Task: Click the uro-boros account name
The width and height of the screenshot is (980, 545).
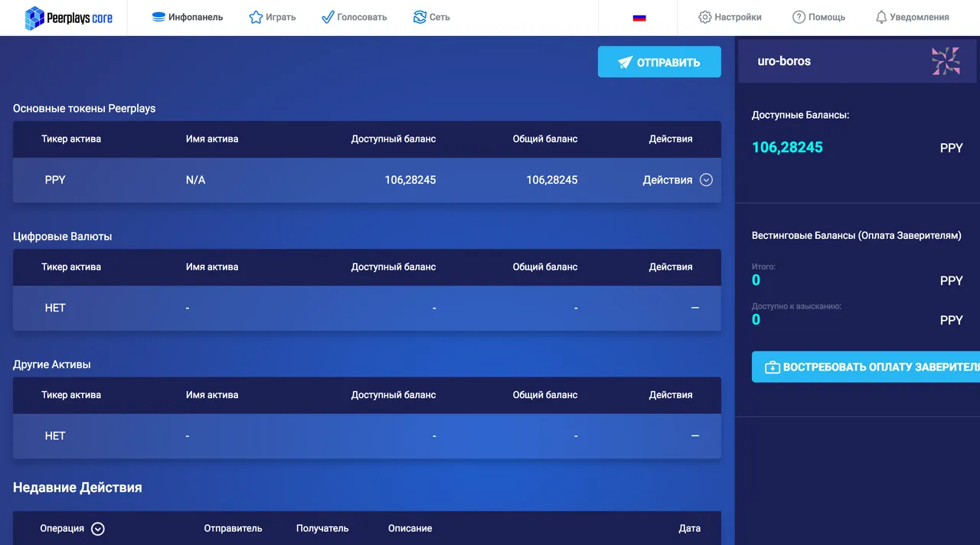Action: [784, 61]
